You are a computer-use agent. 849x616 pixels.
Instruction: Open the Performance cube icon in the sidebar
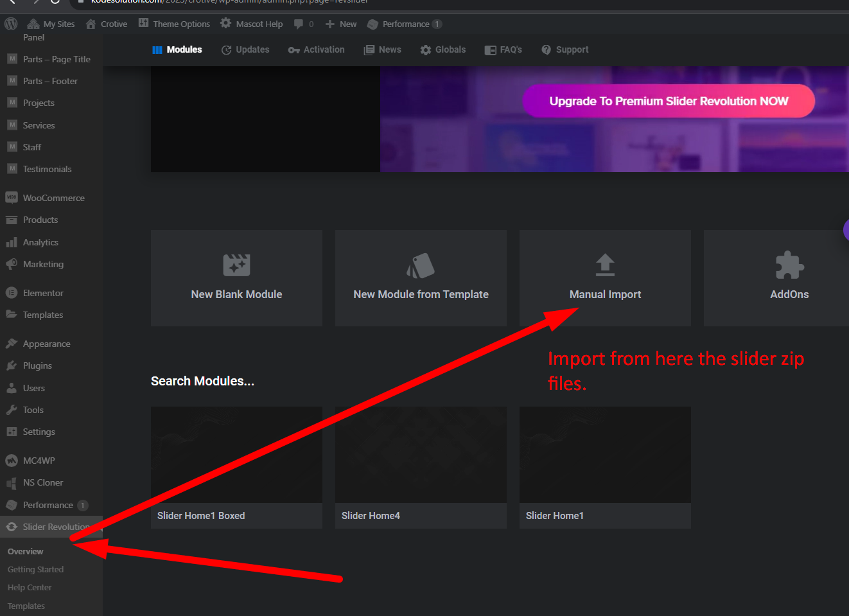point(12,505)
